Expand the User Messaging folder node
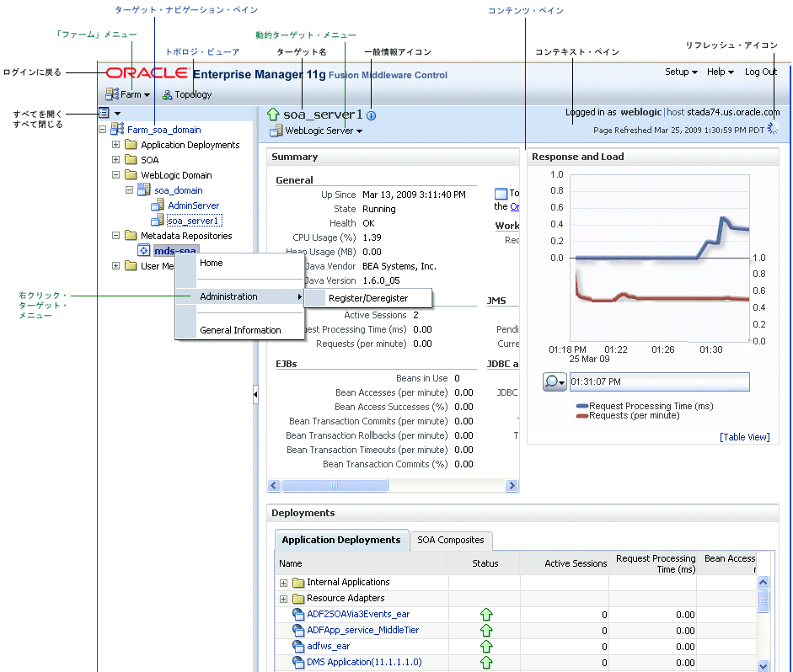793x672 pixels. [x=115, y=266]
